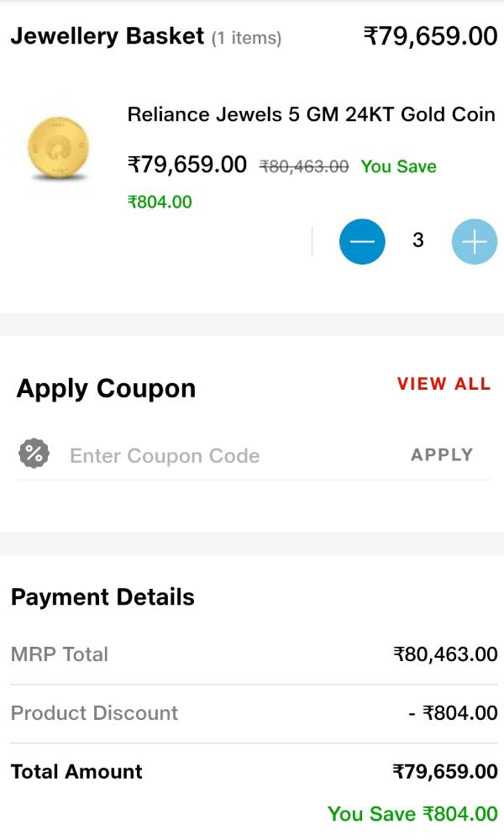Select the MRP Total row
Screen dimensions: 504x840
pos(252,654)
